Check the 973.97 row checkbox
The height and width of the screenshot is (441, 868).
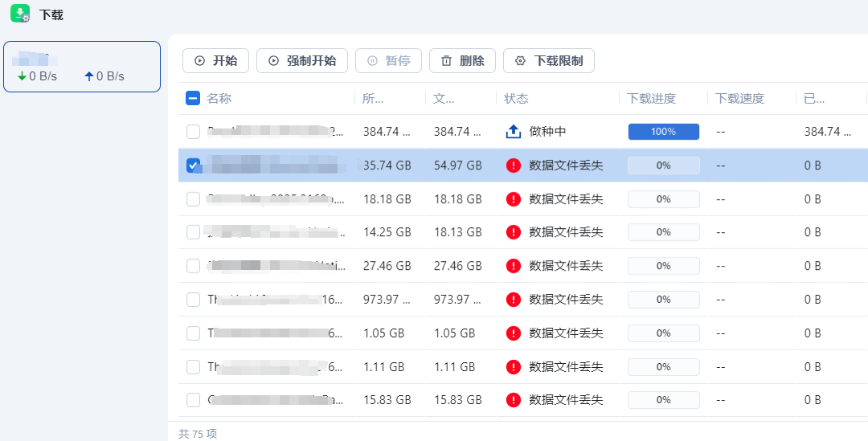coord(193,300)
